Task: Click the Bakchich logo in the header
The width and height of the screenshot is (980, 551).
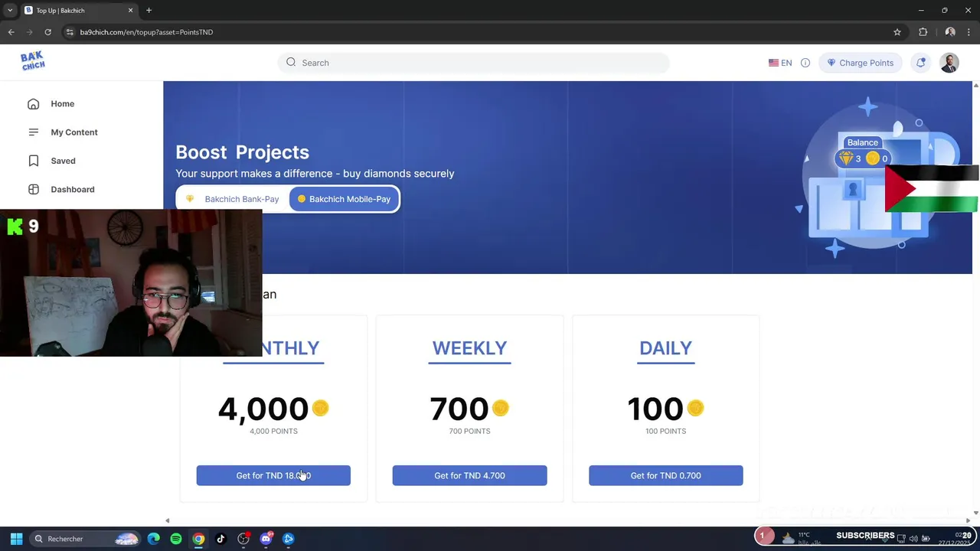Action: click(x=33, y=61)
